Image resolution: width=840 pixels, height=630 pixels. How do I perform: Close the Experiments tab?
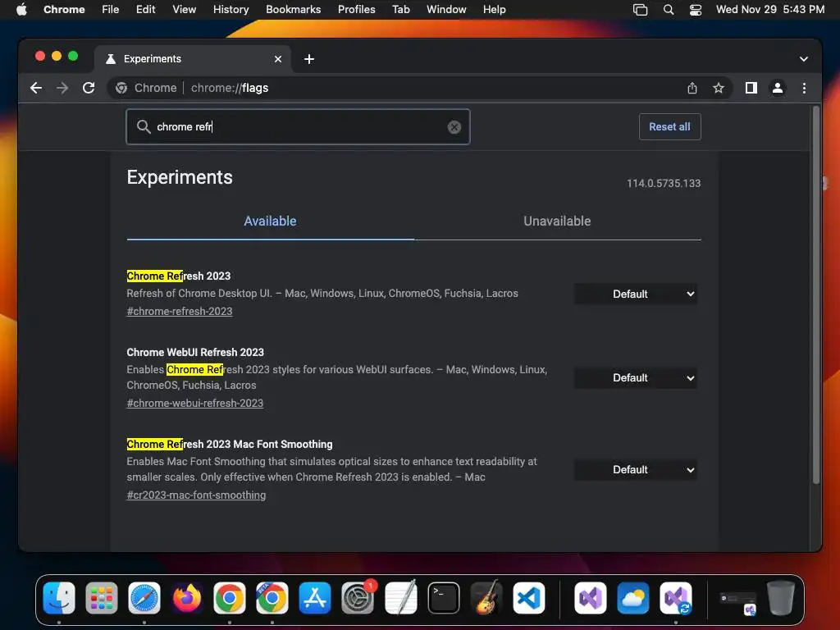(x=278, y=59)
